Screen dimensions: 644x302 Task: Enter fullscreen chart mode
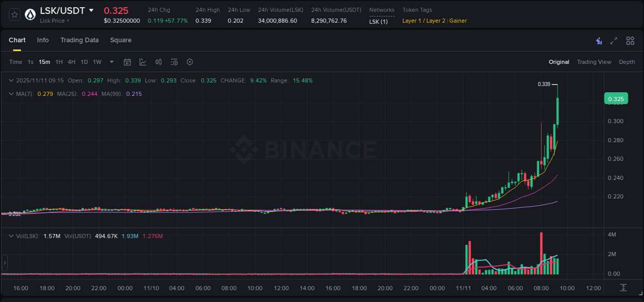click(x=614, y=40)
